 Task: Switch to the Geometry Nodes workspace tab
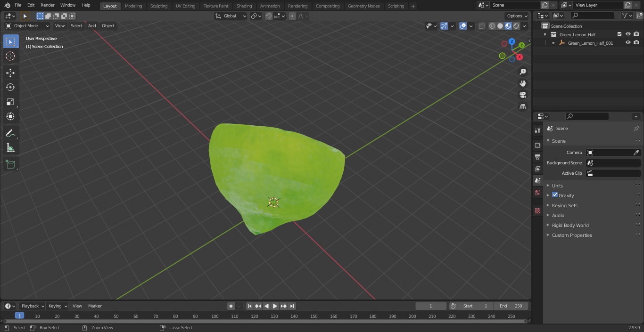(363, 6)
